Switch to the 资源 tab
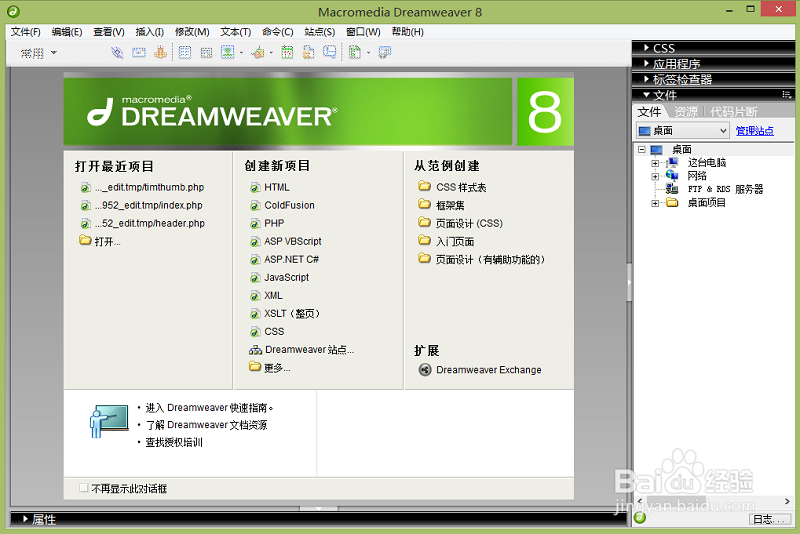Screen dimensions: 800x534 coord(686,112)
